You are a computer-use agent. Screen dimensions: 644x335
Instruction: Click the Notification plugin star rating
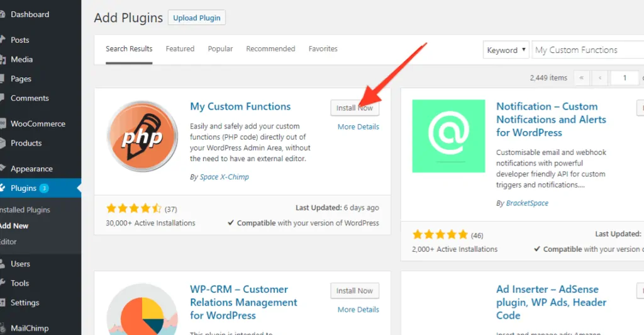click(440, 235)
